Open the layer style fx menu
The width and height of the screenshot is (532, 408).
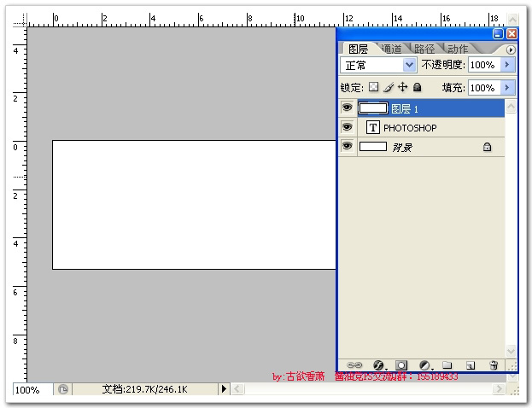378,365
